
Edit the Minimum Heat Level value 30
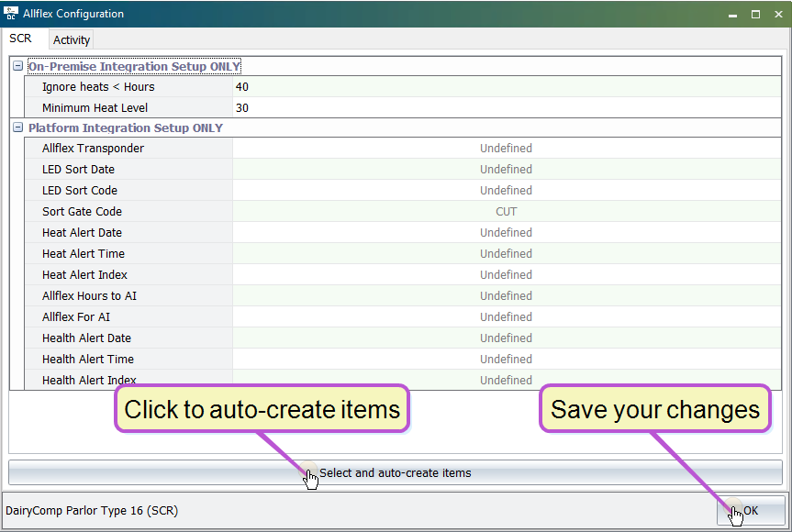pyautogui.click(x=507, y=108)
